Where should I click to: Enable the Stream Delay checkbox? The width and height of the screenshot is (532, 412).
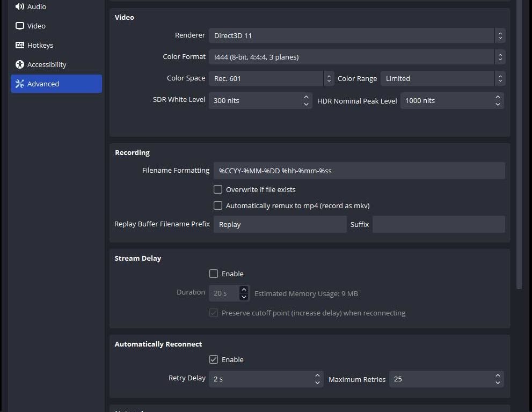point(214,274)
